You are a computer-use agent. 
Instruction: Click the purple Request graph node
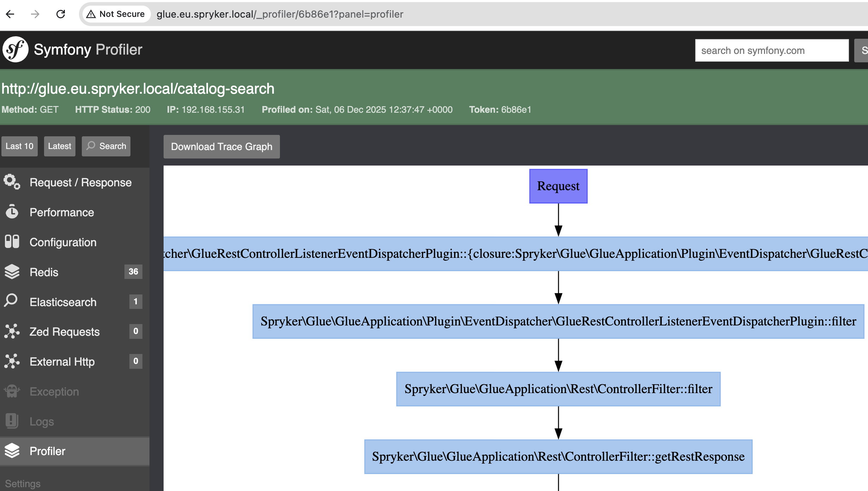click(x=558, y=186)
